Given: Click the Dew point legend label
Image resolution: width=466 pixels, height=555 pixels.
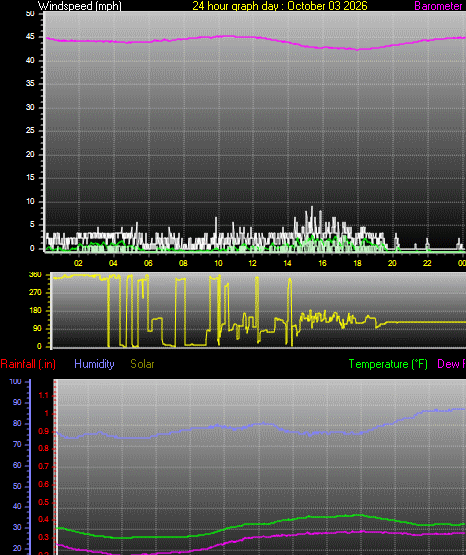Looking at the screenshot, I should (451, 364).
